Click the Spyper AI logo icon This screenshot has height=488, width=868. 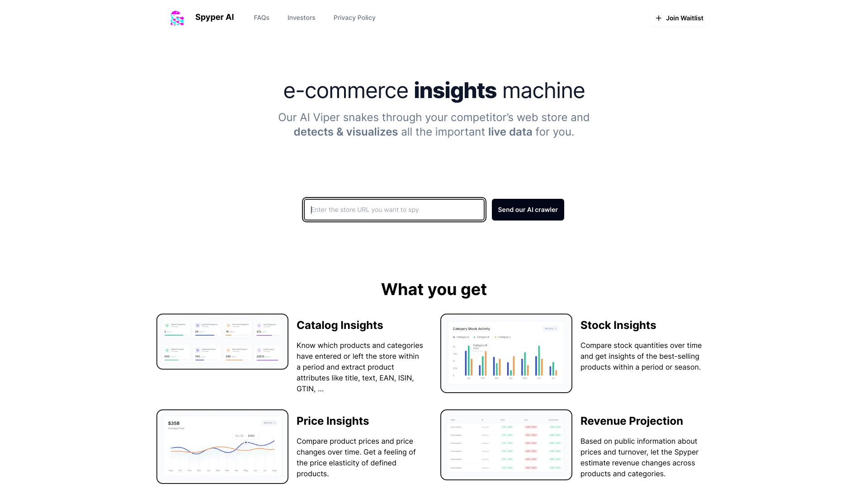point(176,18)
